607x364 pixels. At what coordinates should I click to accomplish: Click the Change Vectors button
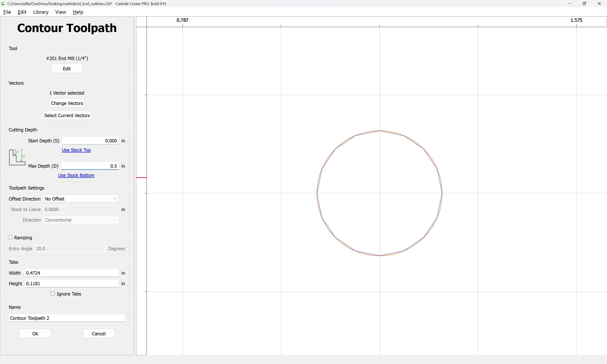click(67, 103)
